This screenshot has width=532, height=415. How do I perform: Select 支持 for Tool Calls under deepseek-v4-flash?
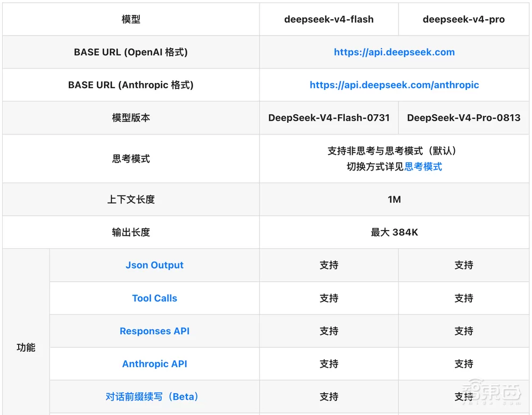coord(329,298)
